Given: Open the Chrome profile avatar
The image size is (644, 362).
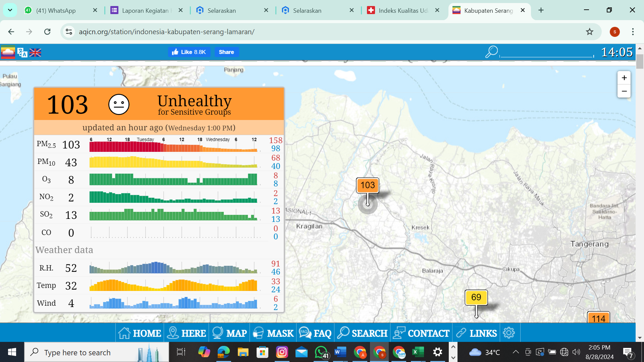Looking at the screenshot, I should click(614, 32).
